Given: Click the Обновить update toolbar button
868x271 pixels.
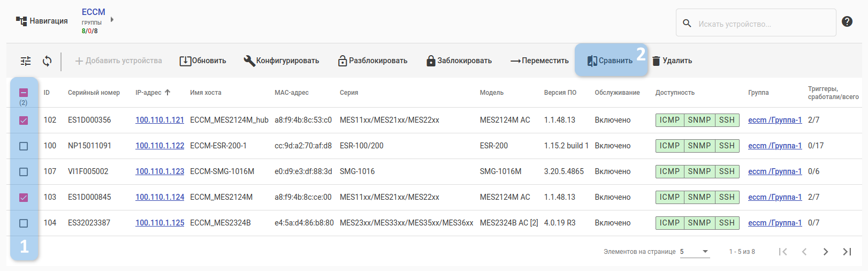Looking at the screenshot, I should tap(203, 61).
